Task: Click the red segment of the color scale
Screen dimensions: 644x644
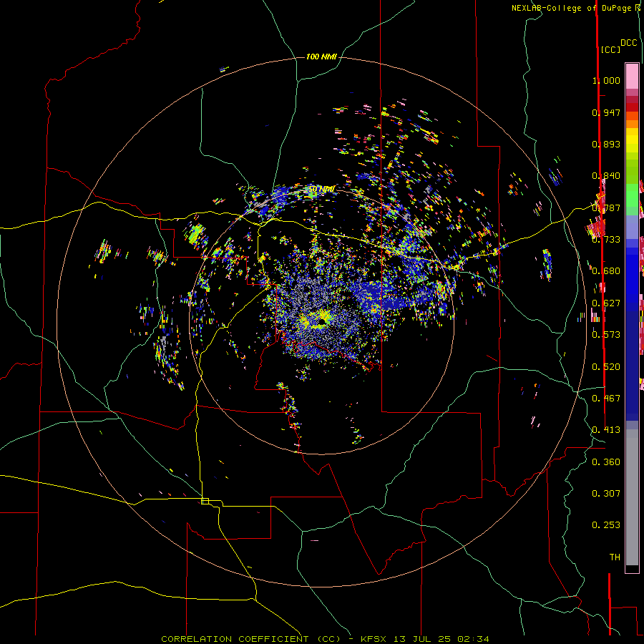Action: 632,107
